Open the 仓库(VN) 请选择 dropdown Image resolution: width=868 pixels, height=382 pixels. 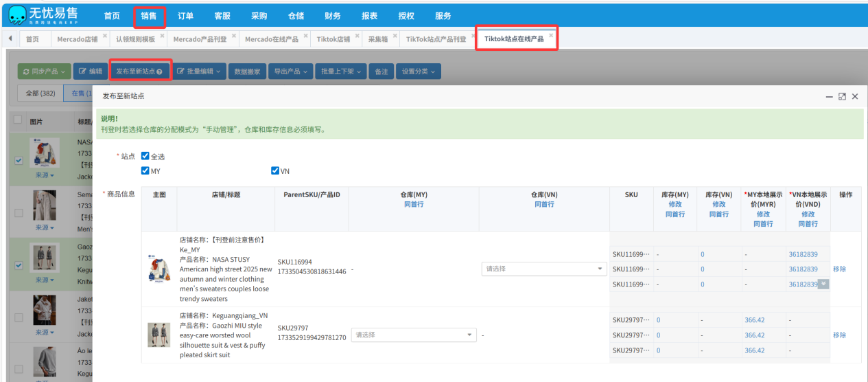543,269
